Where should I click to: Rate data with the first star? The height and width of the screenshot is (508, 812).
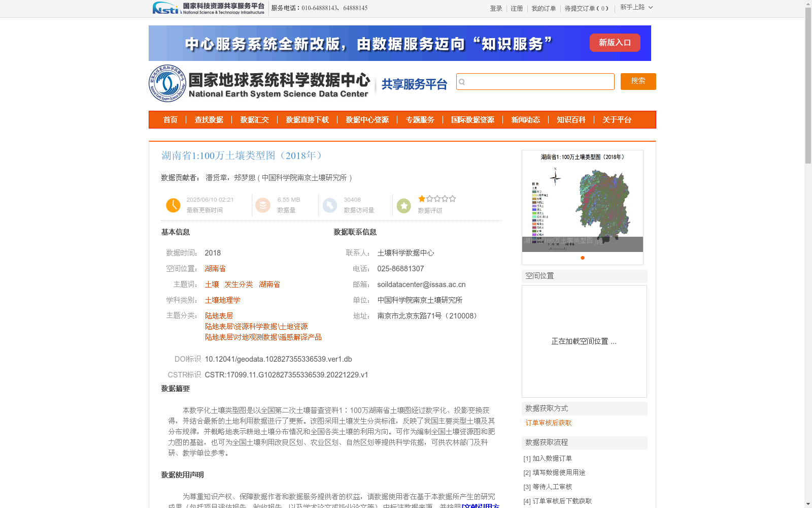pyautogui.click(x=422, y=199)
